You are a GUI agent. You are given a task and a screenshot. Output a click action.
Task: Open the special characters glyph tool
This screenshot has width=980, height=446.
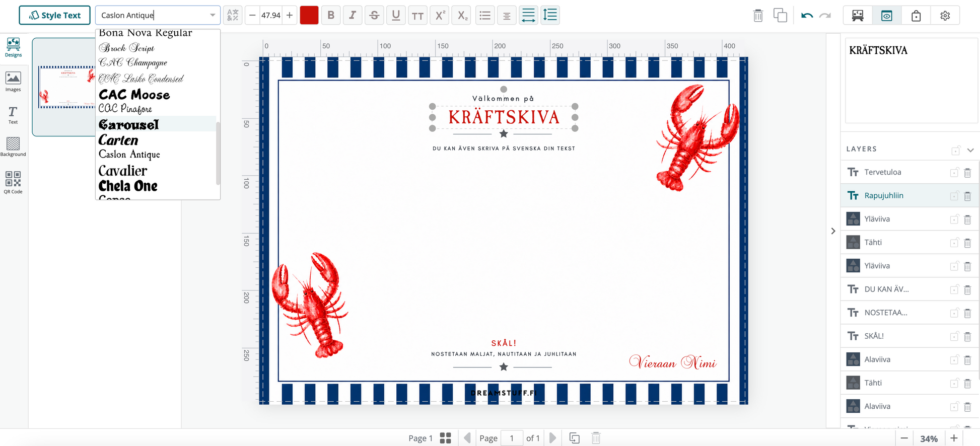point(233,15)
